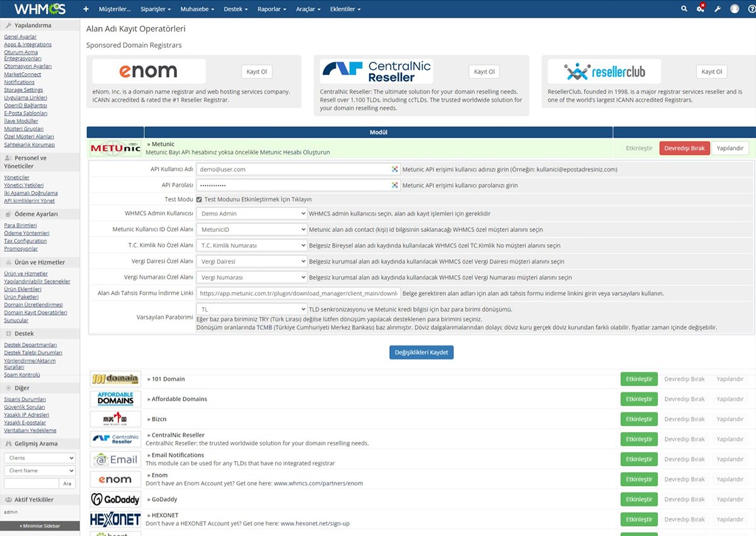Click the password manager icon in API Kullanıcı Adı

pyautogui.click(x=395, y=169)
